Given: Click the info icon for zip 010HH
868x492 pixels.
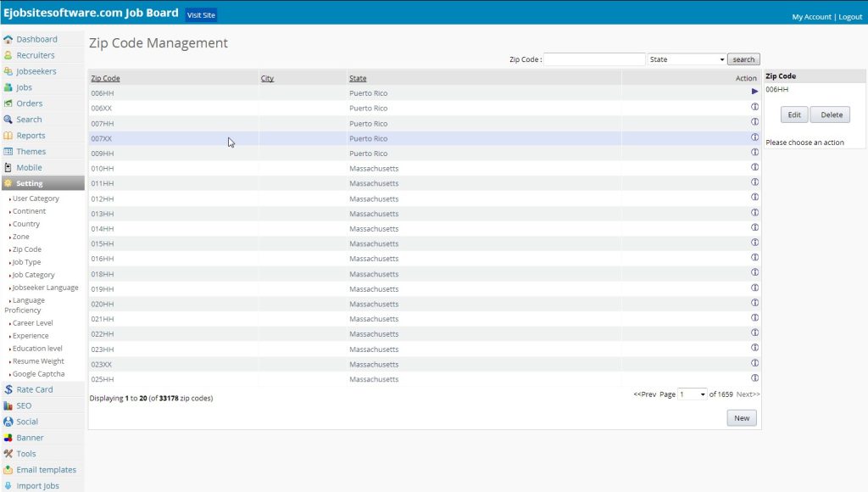Looking at the screenshot, I should click(x=754, y=167).
